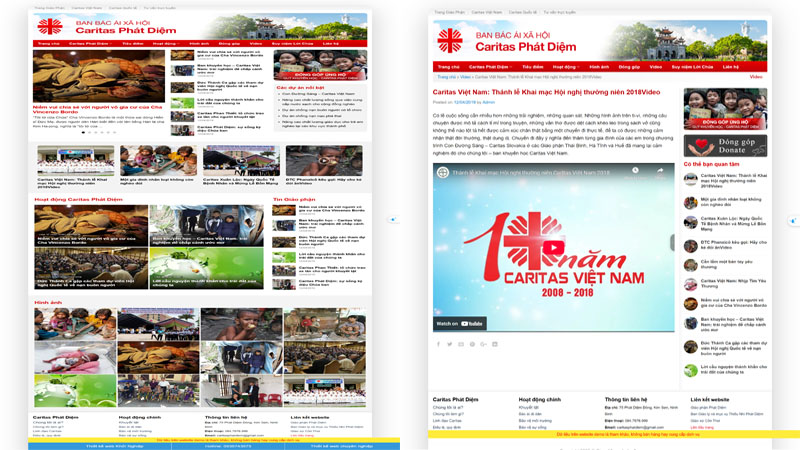Open sidebar item 'Một gia đình nhân loại không còn nghèo đói'
This screenshot has width=800, height=450.
731,202
